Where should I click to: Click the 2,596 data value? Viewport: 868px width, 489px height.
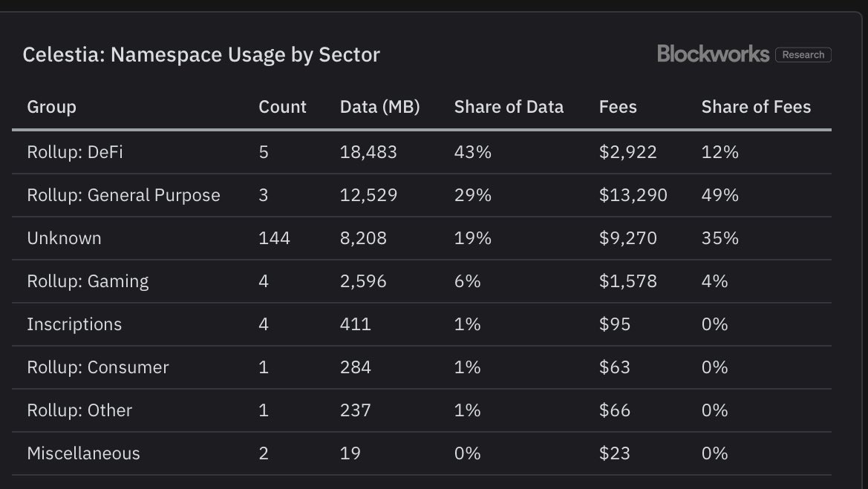[363, 281]
